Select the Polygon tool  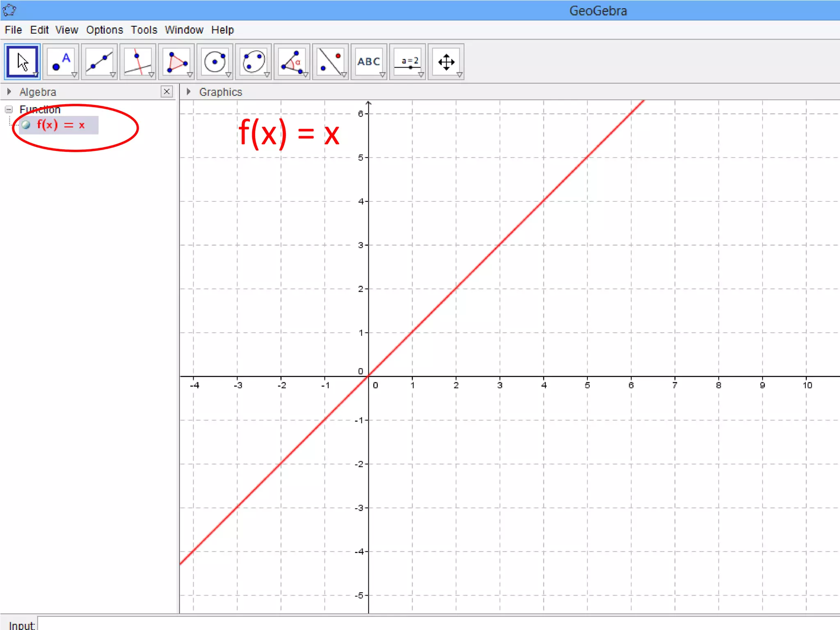coord(176,62)
